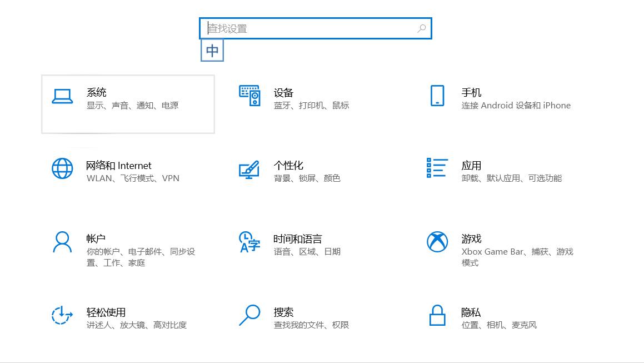Open 搜索 via the magnifier icon
Screen dimensions: 644x363
tap(251, 316)
